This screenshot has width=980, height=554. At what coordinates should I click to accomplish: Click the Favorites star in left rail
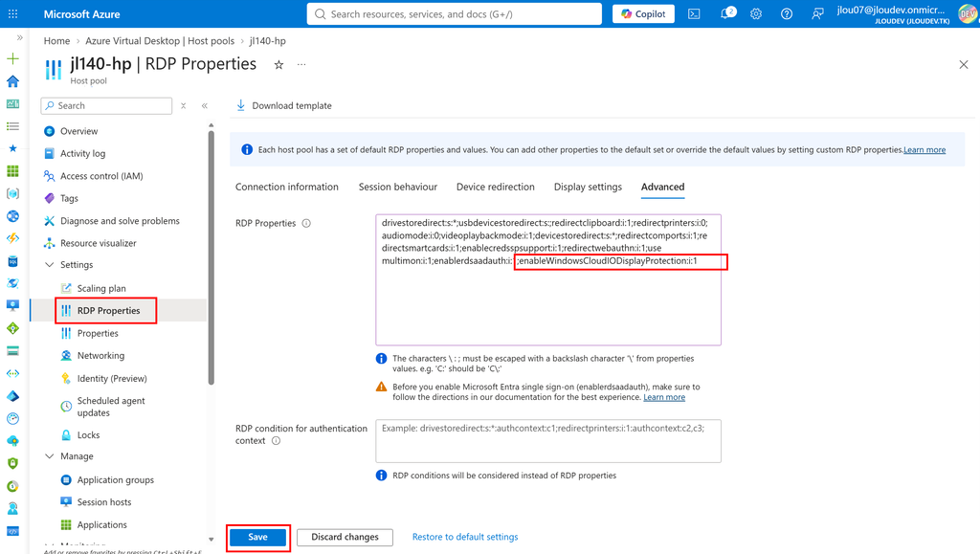[12, 148]
